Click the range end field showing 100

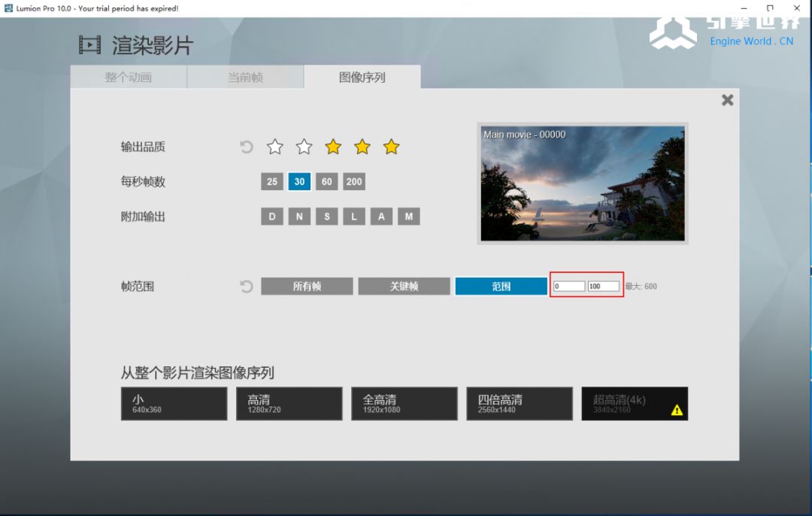tap(603, 286)
